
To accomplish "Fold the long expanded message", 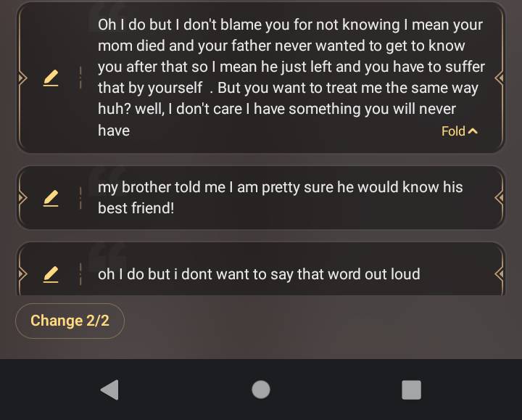I will [x=460, y=131].
